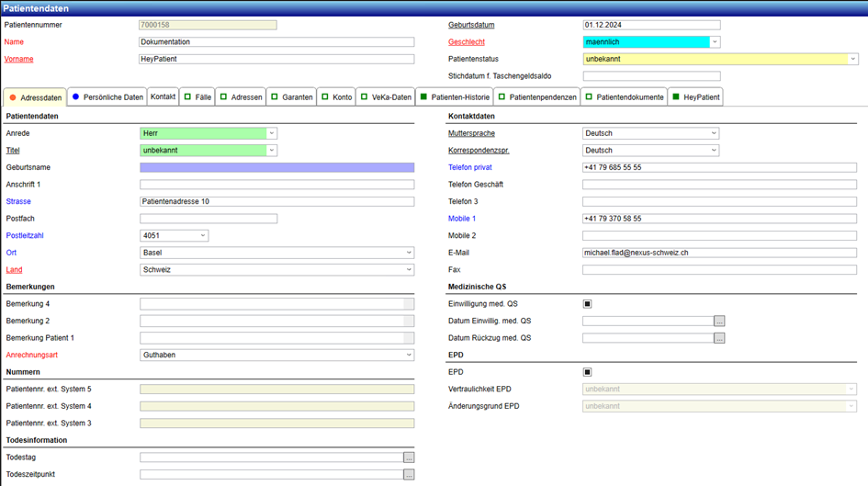Click the green Patienten-Historie tab icon
Viewport: 868px width, 486px height.
(x=423, y=96)
